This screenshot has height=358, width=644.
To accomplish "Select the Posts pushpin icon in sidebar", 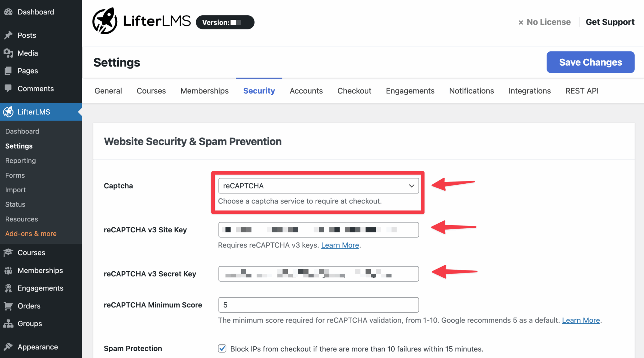I will click(x=8, y=35).
